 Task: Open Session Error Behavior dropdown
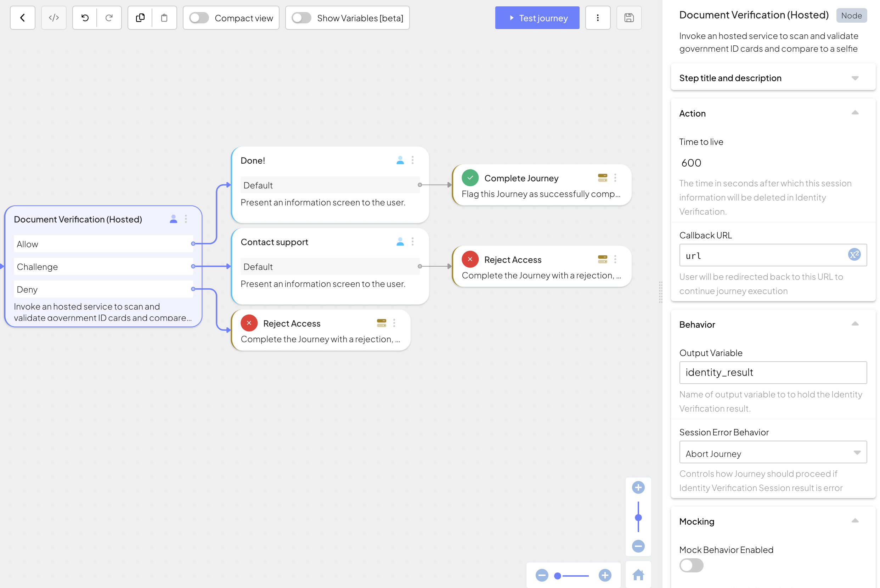[x=773, y=453]
